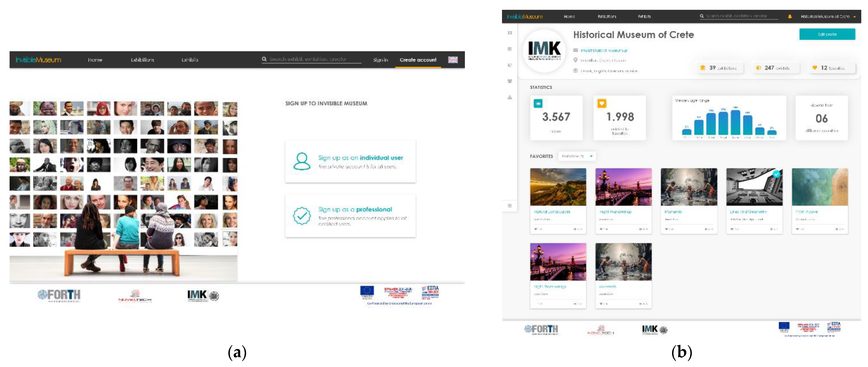Open the 12 favorites counter card

coord(832,68)
